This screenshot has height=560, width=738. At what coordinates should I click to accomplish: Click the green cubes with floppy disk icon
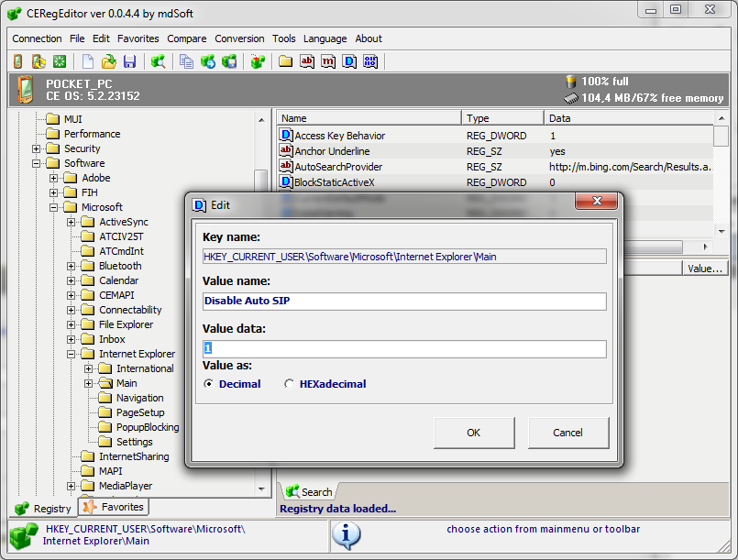coord(229,61)
